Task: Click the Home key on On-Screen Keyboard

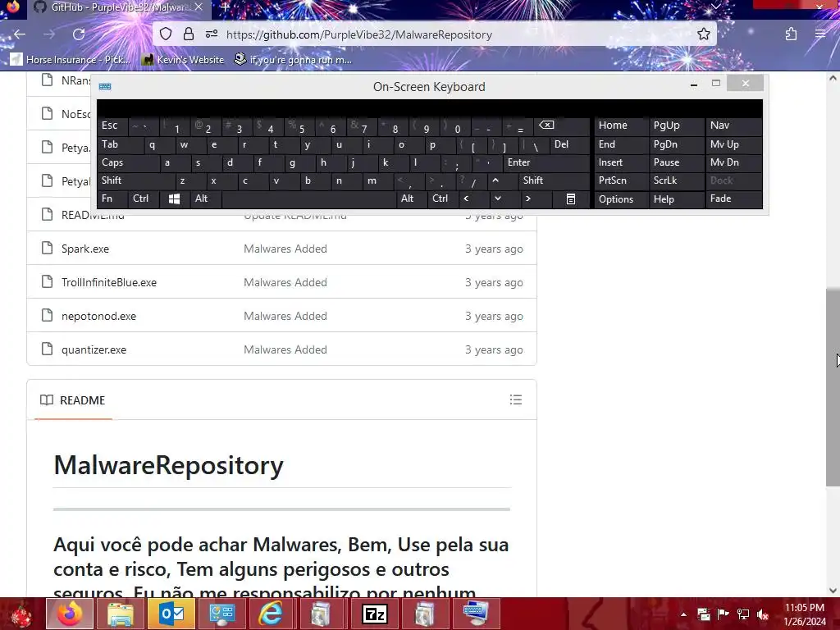Action: pos(620,126)
